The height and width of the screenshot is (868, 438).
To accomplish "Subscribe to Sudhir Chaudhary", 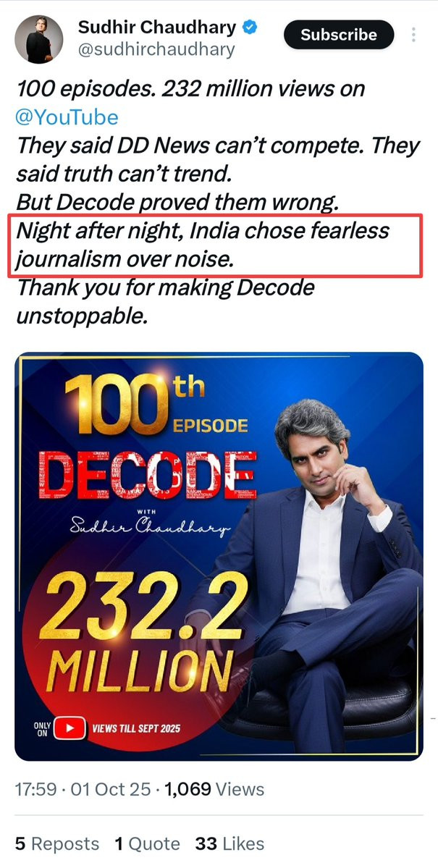I will (339, 35).
